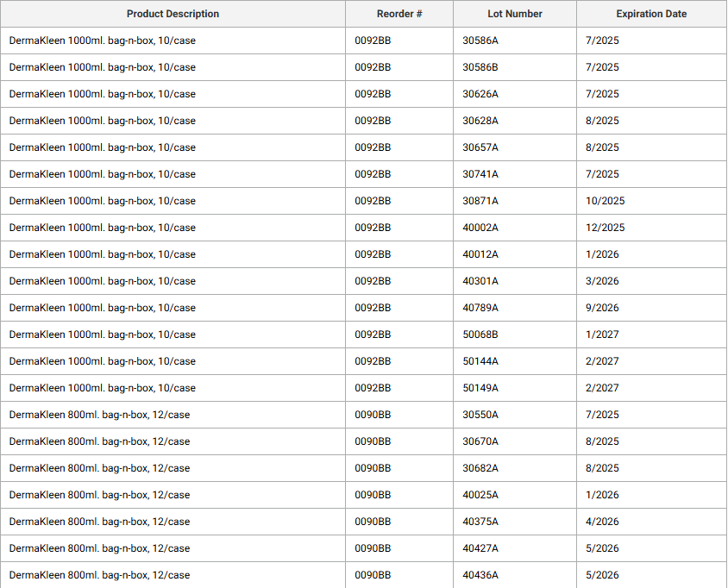Click the Reorder # column header
Screen dimensions: 728x588
[399, 14]
